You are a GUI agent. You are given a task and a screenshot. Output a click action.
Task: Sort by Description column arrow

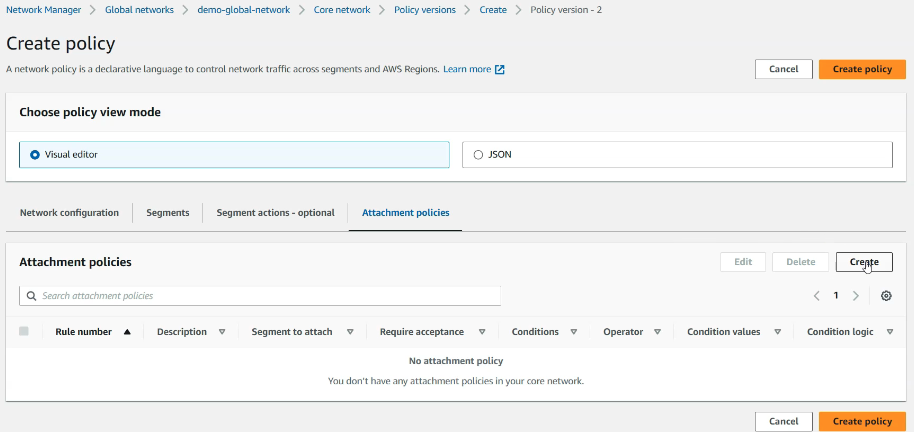click(222, 332)
